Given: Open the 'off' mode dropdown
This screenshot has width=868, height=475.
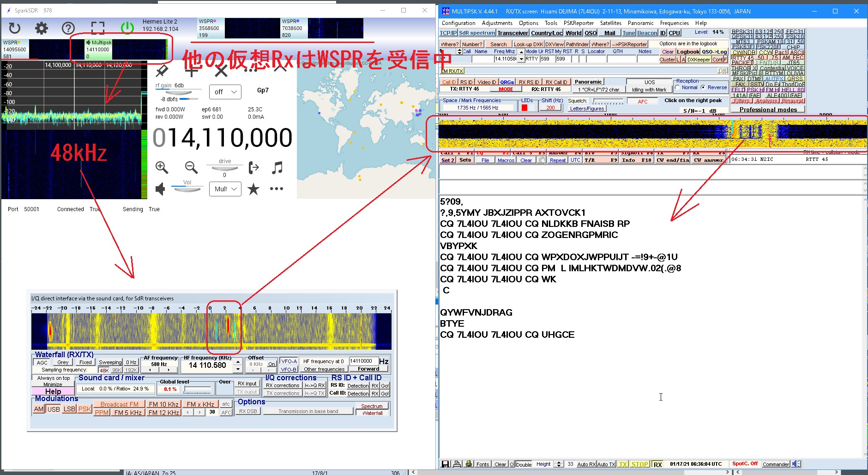Looking at the screenshot, I should point(225,91).
